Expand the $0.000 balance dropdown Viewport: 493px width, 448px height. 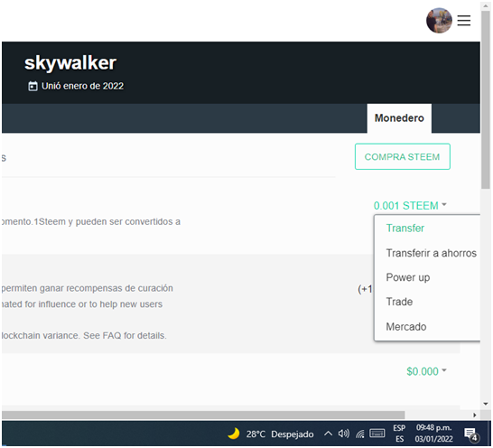(x=426, y=371)
